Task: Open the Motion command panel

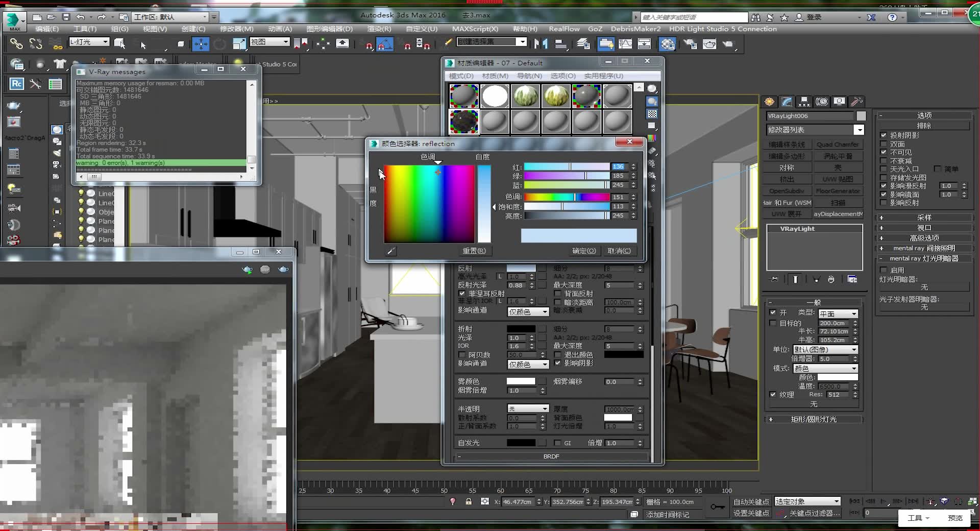Action: [x=822, y=102]
